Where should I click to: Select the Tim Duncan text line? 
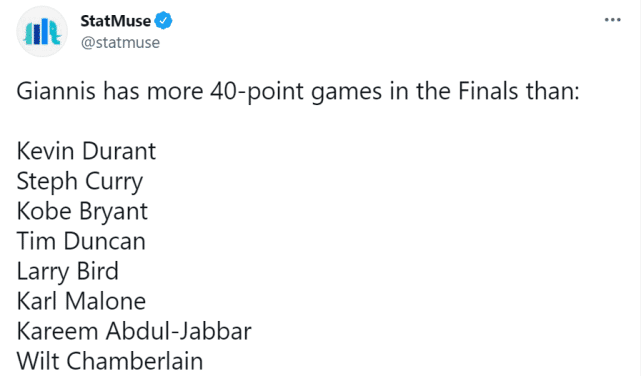[x=81, y=241]
